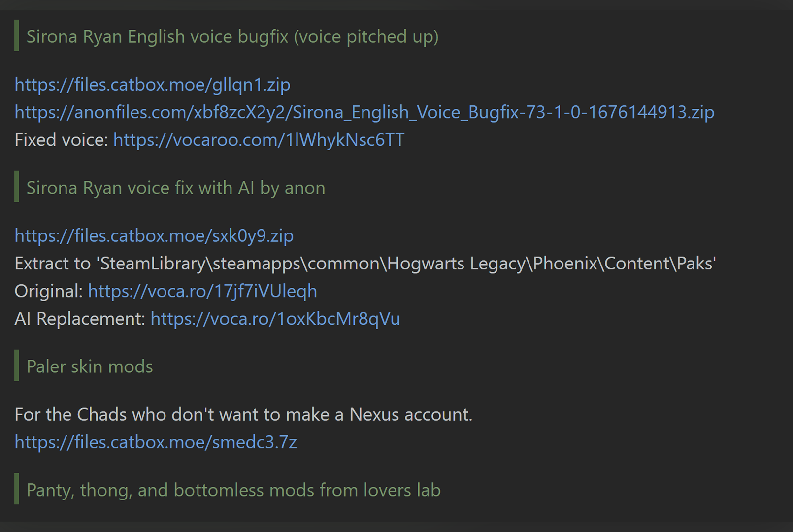
Task: Click the 'Original:' label text
Action: pos(49,291)
